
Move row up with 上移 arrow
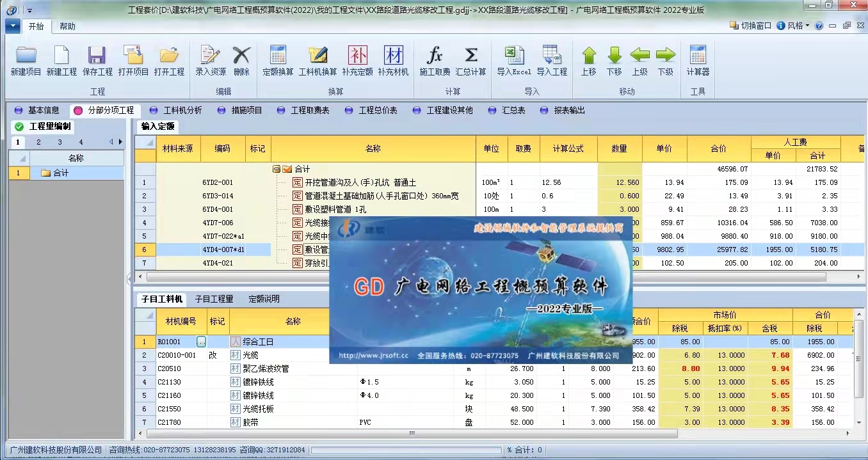(589, 55)
